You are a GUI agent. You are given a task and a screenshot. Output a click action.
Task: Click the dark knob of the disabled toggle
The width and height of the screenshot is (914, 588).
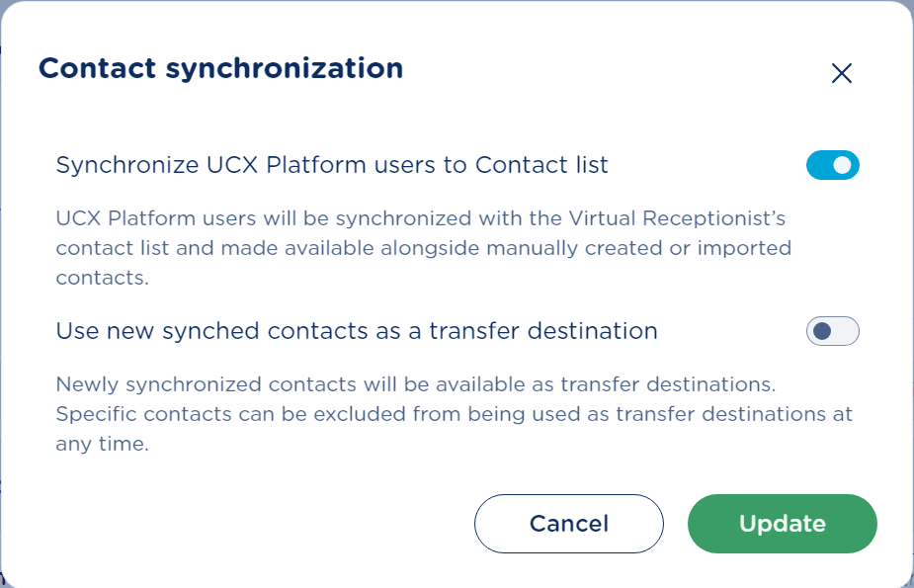(821, 331)
